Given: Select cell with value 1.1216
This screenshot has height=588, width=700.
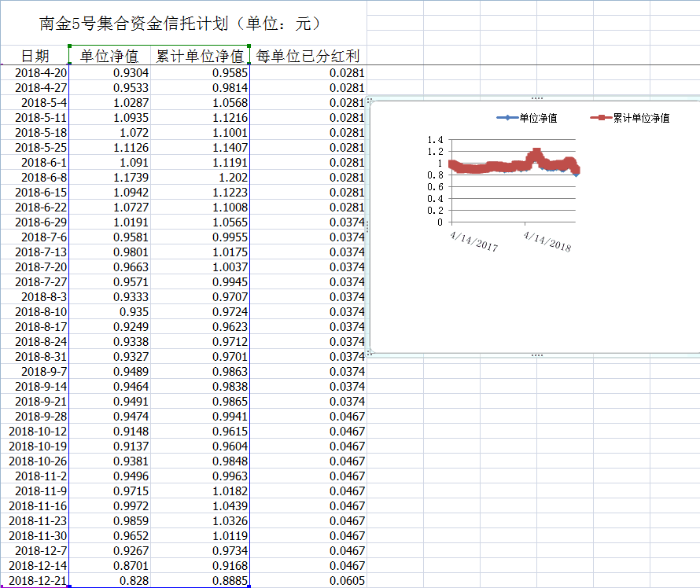Looking at the screenshot, I should pyautogui.click(x=200, y=118).
